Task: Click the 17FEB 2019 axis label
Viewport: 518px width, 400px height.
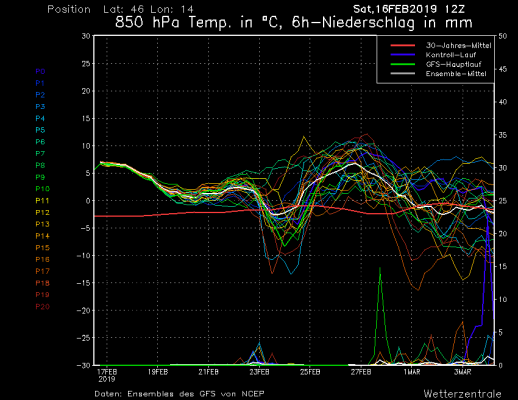Action: [107, 375]
